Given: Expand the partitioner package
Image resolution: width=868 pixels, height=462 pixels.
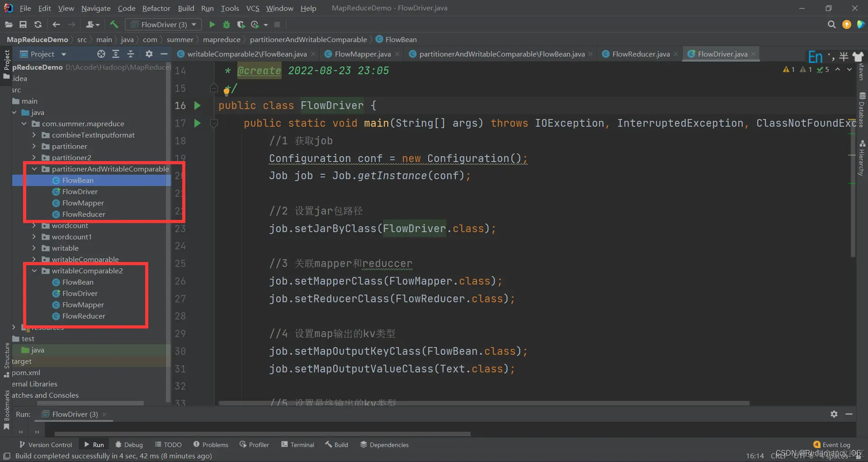Looking at the screenshot, I should coord(34,146).
